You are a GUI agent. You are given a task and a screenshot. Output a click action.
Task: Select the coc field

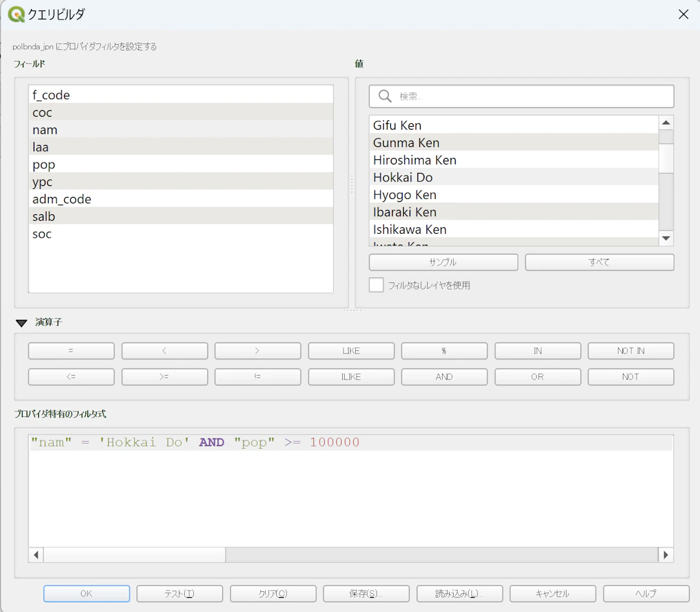click(x=181, y=112)
